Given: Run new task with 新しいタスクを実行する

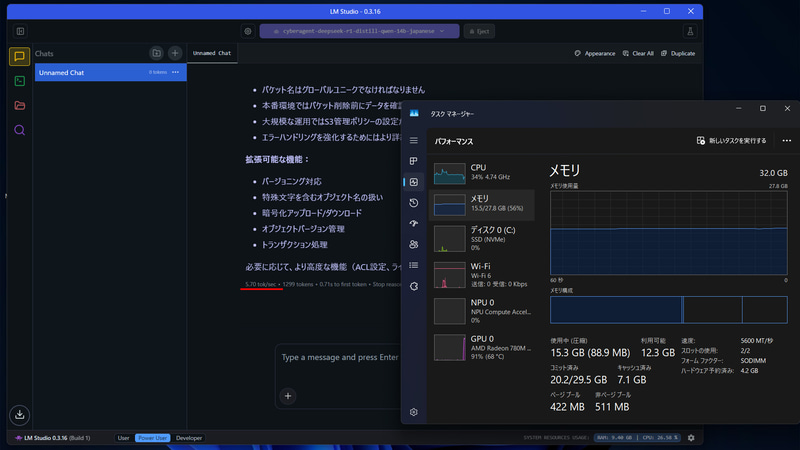Looking at the screenshot, I should 731,141.
